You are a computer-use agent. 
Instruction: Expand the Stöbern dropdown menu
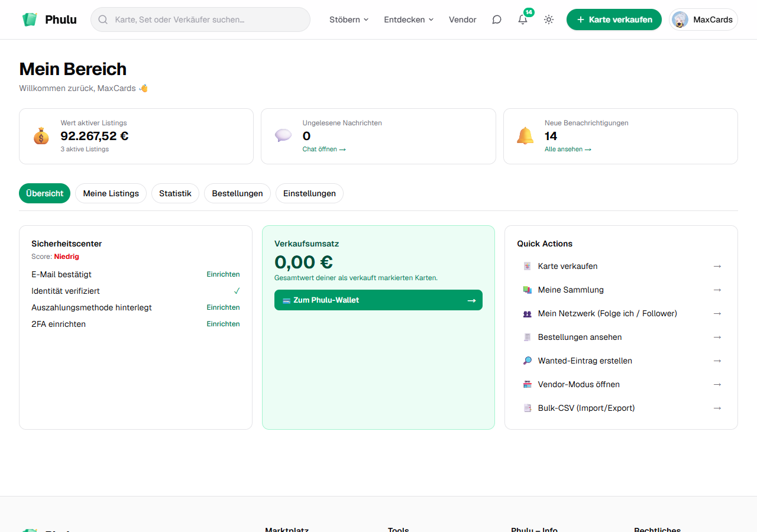coord(349,20)
